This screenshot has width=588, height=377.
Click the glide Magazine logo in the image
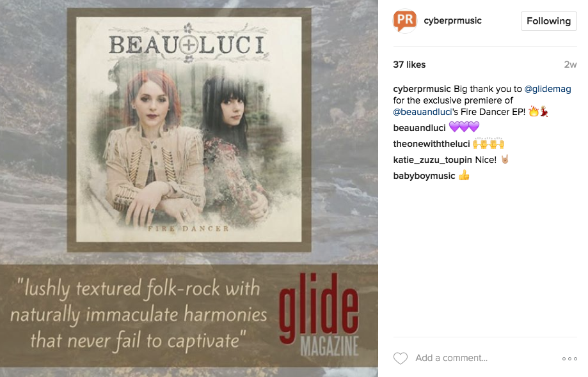click(319, 314)
